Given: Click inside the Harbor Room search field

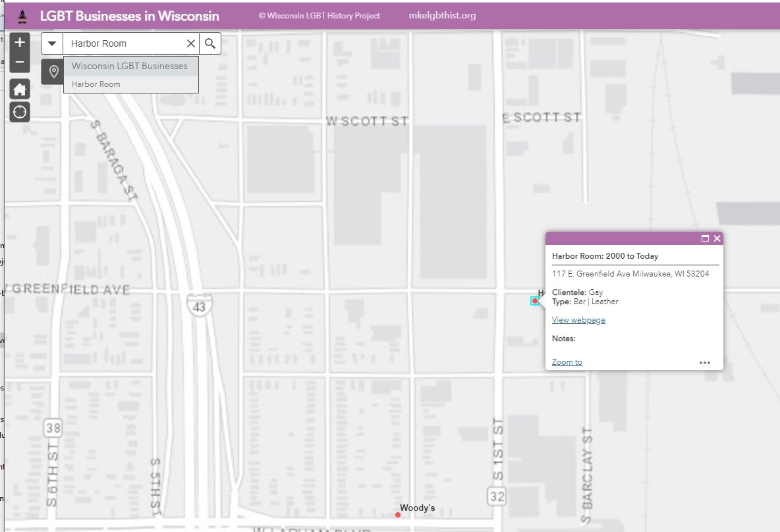Looking at the screenshot, I should pos(125,43).
